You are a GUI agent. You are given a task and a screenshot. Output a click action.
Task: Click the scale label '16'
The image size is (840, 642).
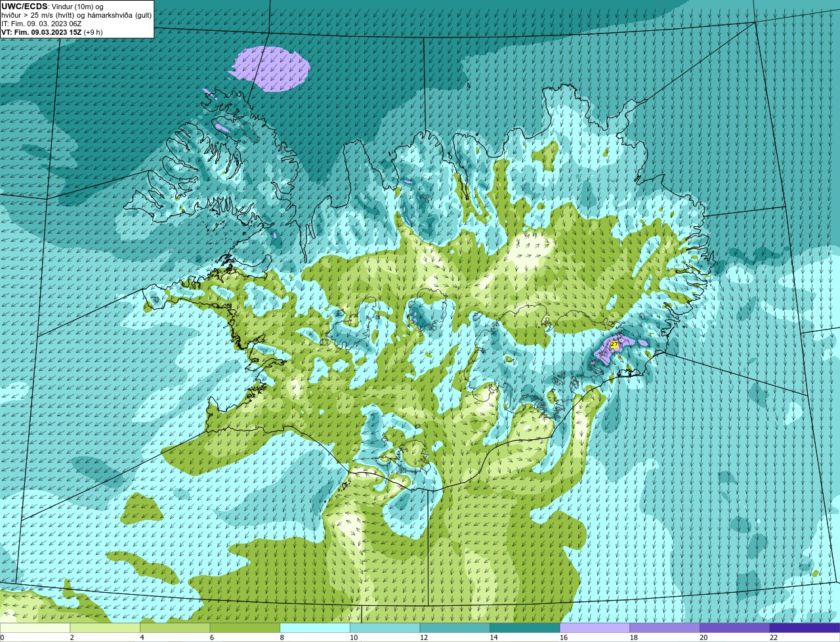click(564, 637)
